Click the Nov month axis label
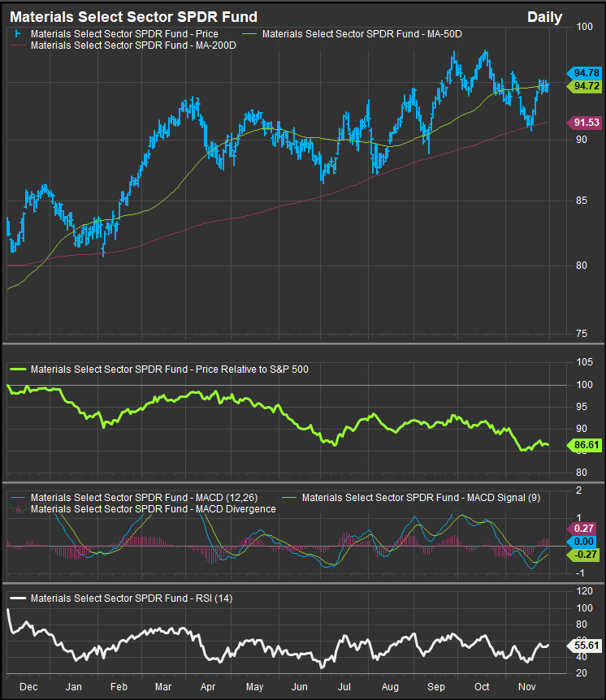This screenshot has height=700, width=606. (x=527, y=687)
